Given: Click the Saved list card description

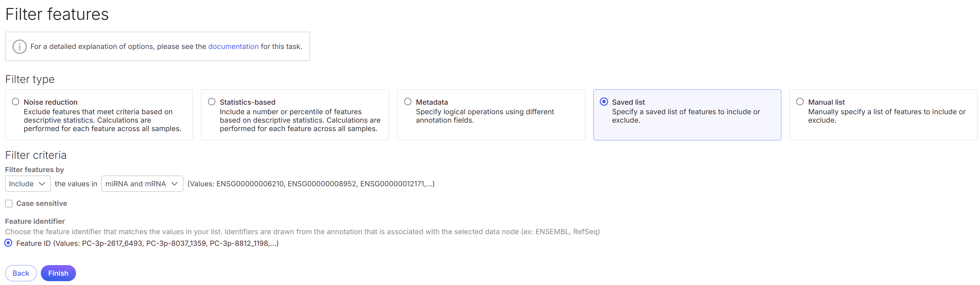Looking at the screenshot, I should point(685,116).
